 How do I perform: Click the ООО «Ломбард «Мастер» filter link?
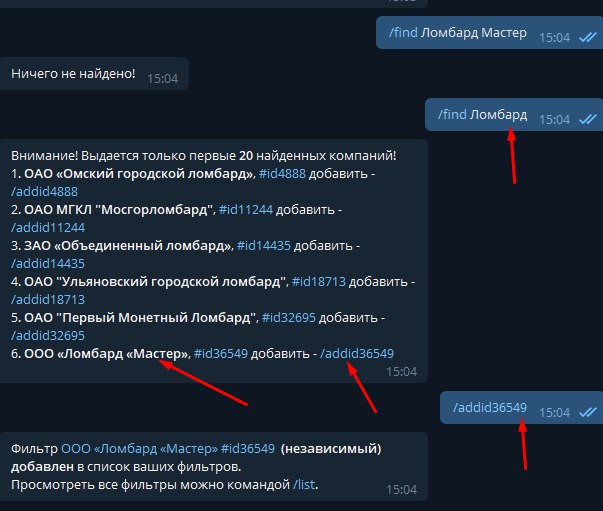click(x=140, y=449)
